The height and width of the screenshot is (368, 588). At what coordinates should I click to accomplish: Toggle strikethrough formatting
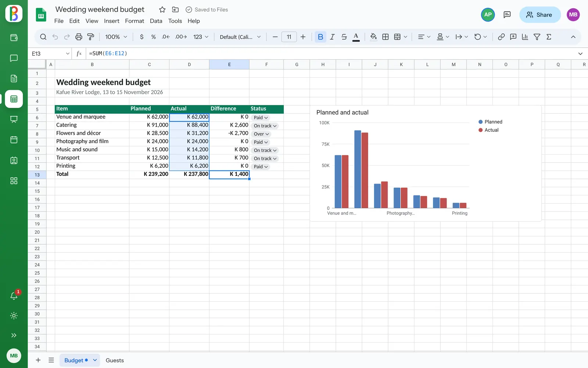(x=344, y=37)
